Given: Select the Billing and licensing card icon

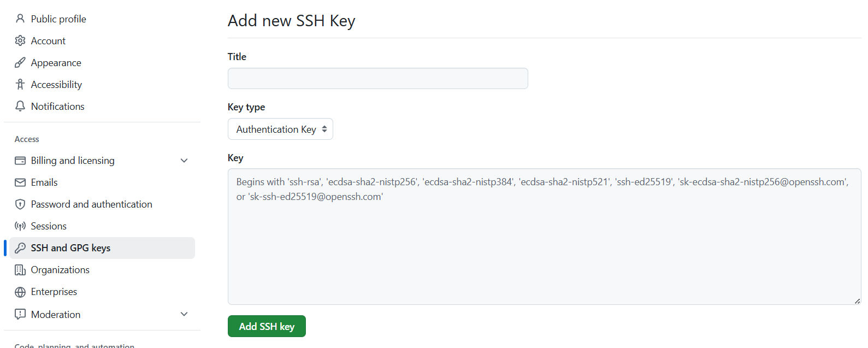Looking at the screenshot, I should (20, 160).
